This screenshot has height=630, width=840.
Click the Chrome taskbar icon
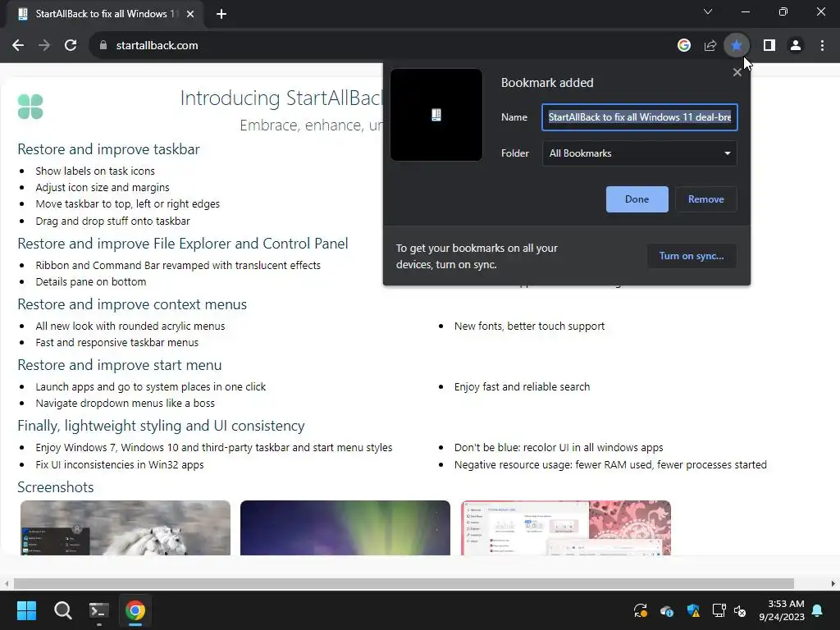(x=135, y=610)
